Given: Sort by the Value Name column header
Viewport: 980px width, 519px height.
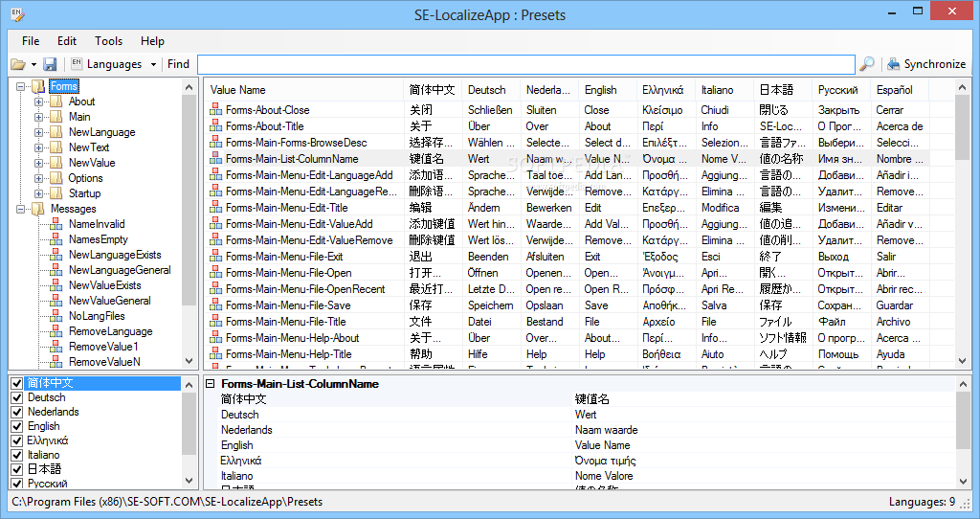Looking at the screenshot, I should pos(304,90).
